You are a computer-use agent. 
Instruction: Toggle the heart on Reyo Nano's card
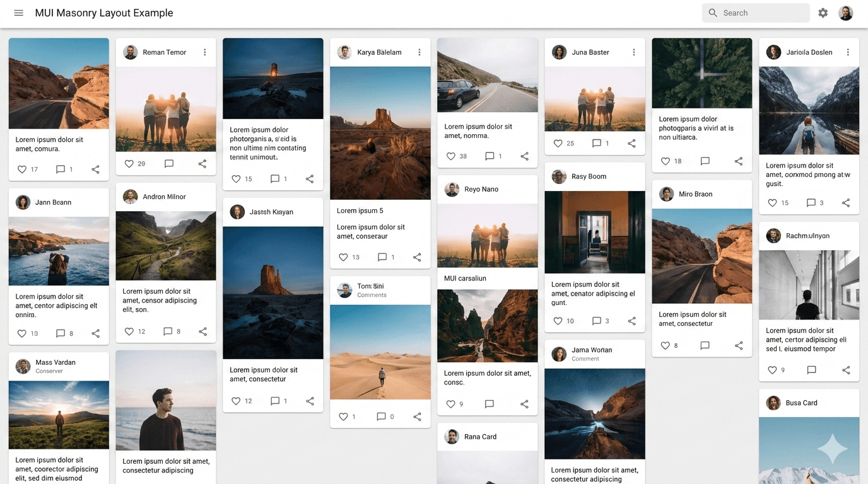click(452, 404)
